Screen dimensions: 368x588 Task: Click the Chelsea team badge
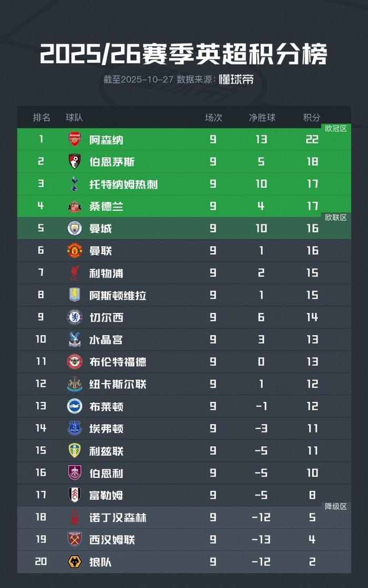75,317
